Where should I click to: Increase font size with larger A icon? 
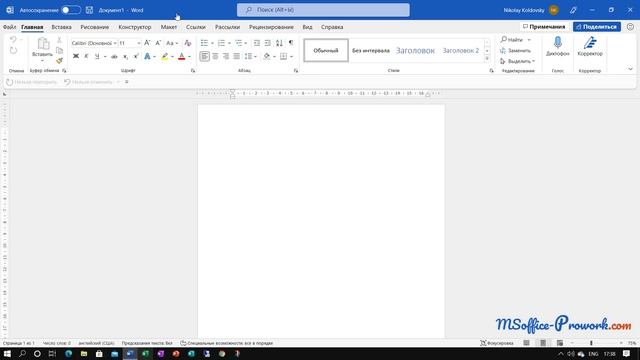[147, 43]
